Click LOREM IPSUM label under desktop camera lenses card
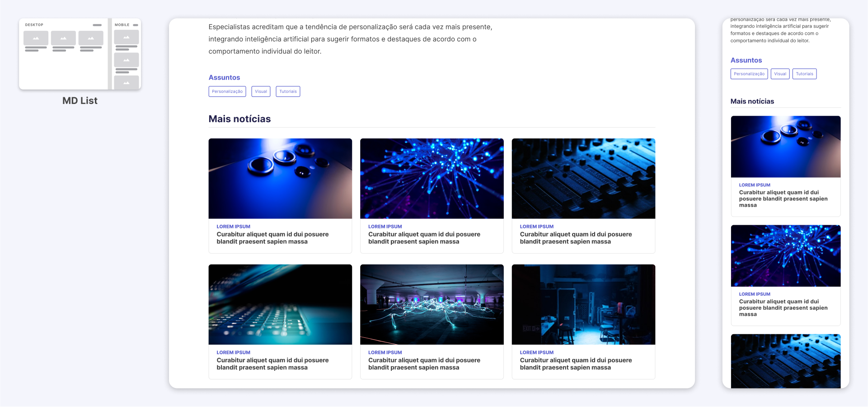Image resolution: width=868 pixels, height=407 pixels. (x=233, y=227)
